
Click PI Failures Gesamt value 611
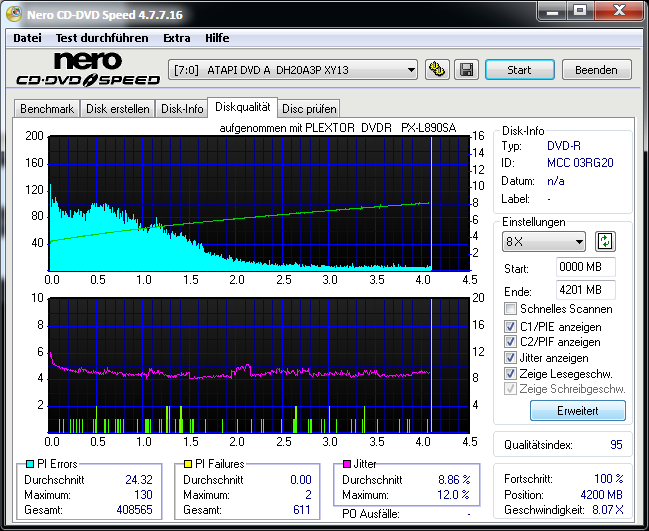click(x=302, y=509)
